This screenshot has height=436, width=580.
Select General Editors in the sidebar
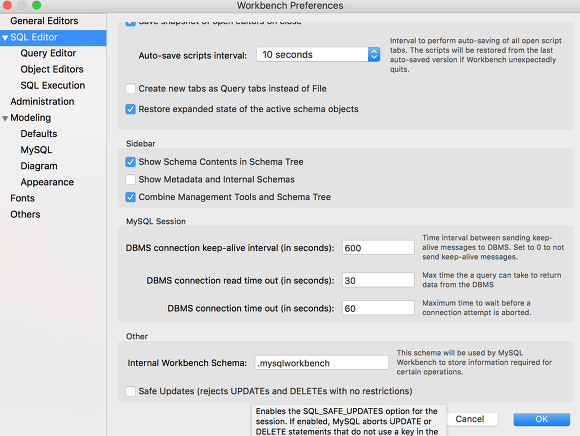[x=44, y=21]
